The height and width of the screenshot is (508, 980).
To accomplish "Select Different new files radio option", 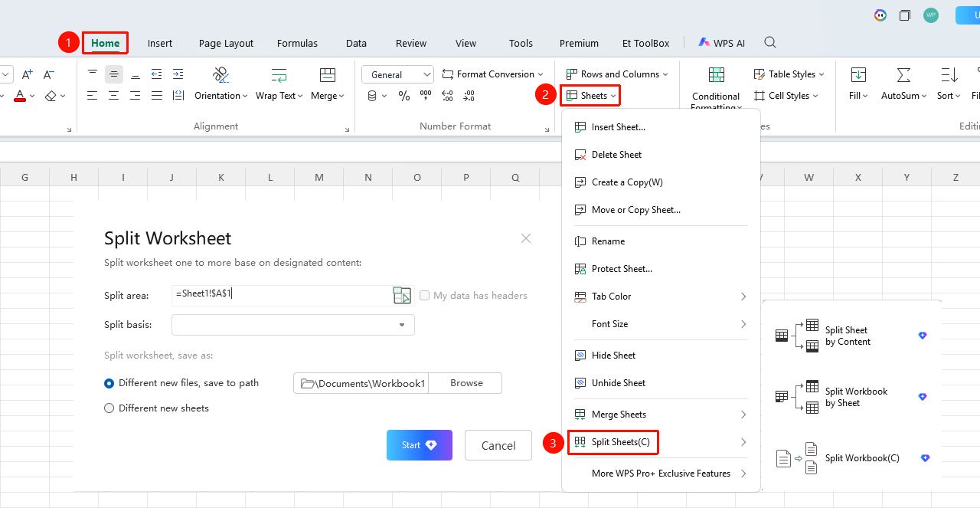I will pos(109,383).
